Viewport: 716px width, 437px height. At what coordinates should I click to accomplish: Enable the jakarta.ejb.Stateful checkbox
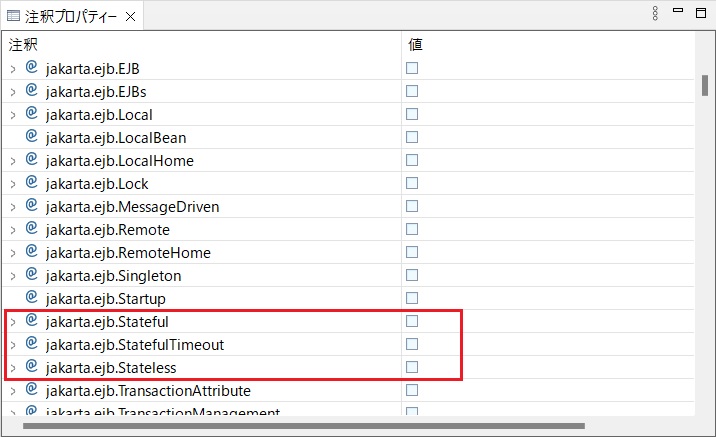pyautogui.click(x=412, y=321)
